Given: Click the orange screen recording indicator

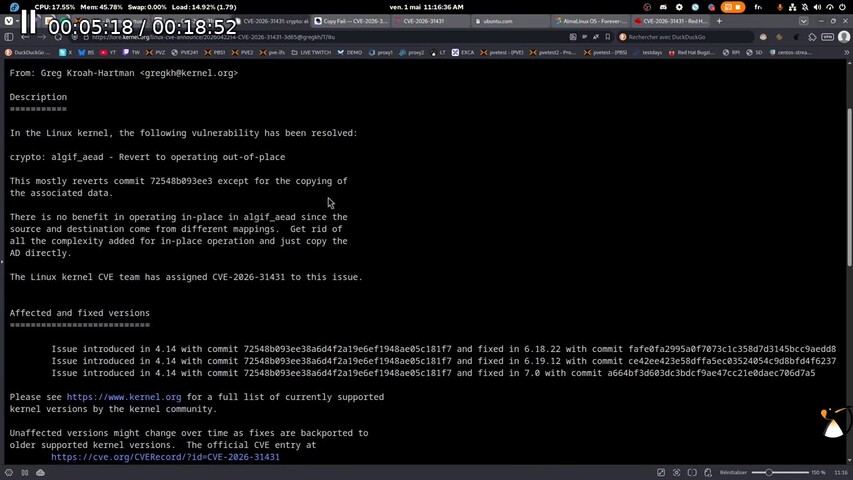Looking at the screenshot, I should (x=732, y=7).
